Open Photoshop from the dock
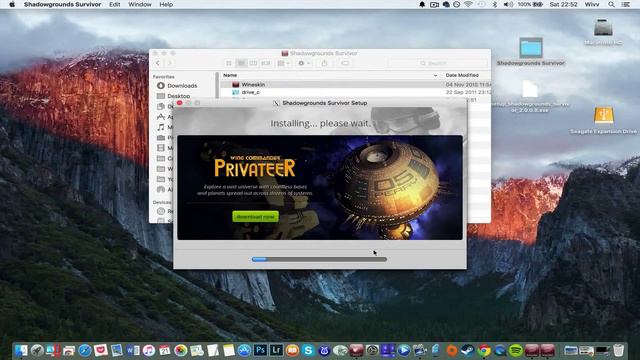Image resolution: width=640 pixels, height=360 pixels. click(260, 350)
